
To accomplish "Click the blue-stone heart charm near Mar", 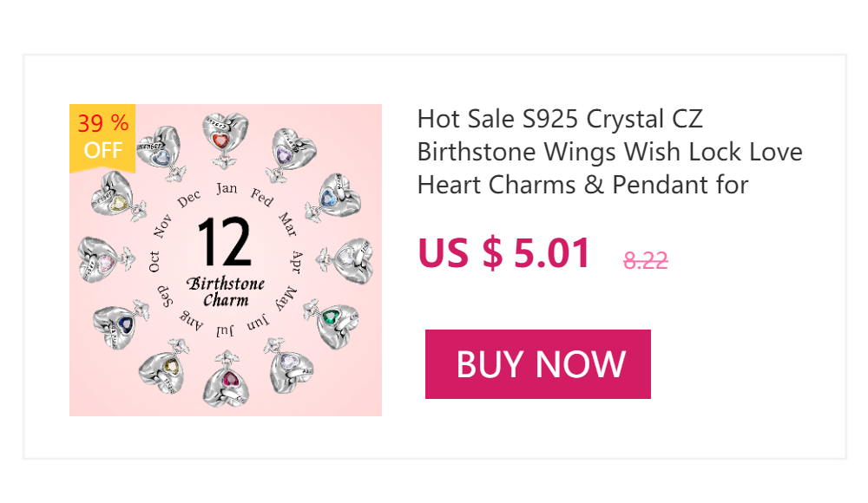I will coord(335,195).
